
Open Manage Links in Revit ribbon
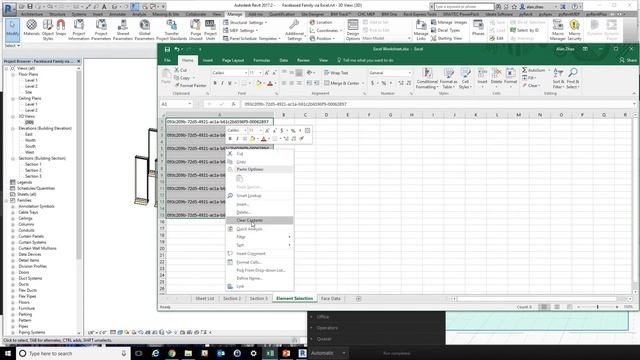coord(421,29)
